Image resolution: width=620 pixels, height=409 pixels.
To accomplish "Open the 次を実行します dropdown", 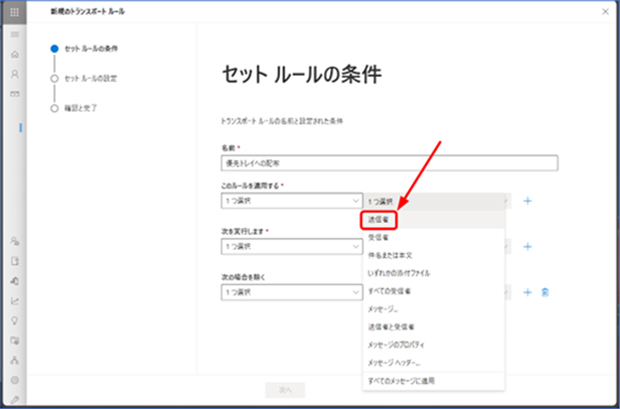I will pyautogui.click(x=292, y=246).
